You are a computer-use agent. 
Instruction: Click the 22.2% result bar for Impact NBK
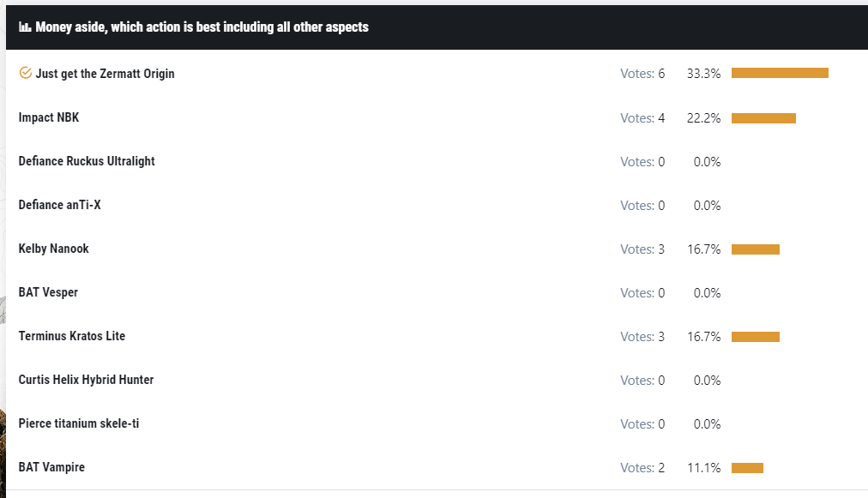tap(763, 118)
